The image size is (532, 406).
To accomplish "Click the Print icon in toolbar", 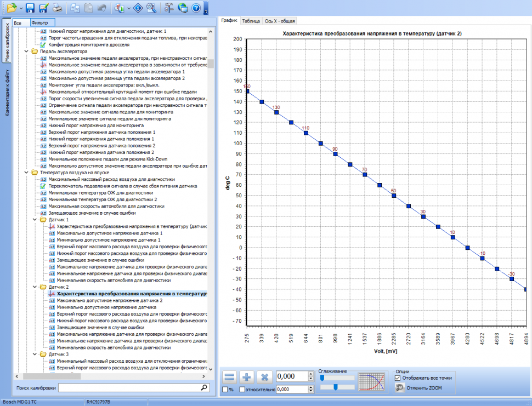I will pyautogui.click(x=57, y=8).
